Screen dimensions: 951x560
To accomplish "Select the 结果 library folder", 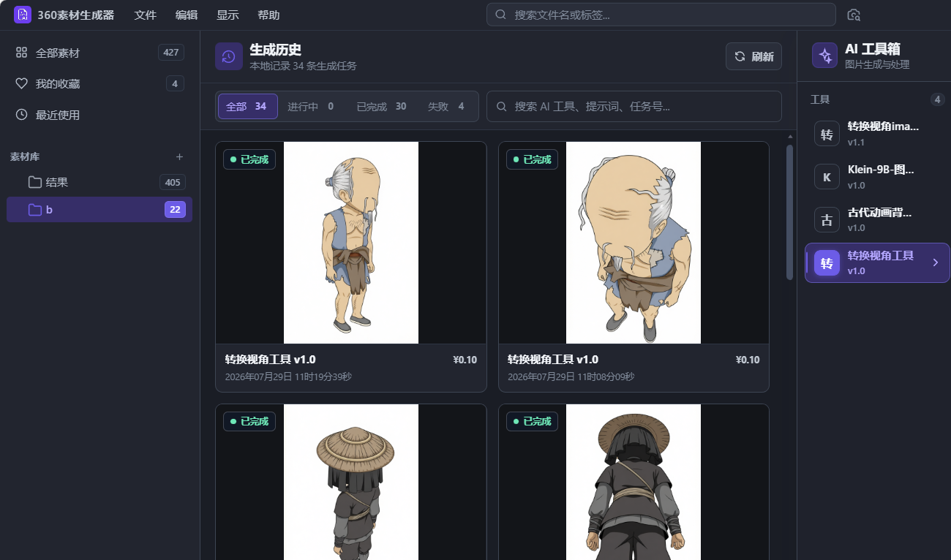I will click(x=99, y=182).
